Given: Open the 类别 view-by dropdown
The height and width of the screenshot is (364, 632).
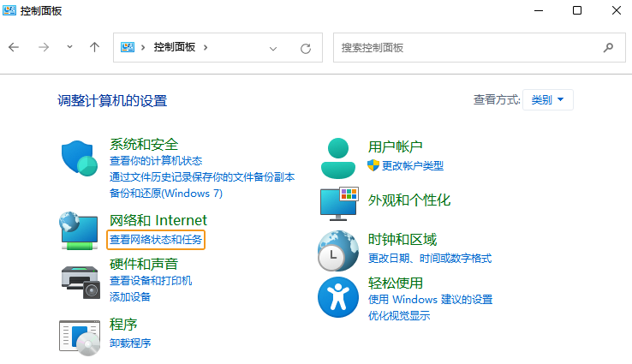Looking at the screenshot, I should (548, 100).
